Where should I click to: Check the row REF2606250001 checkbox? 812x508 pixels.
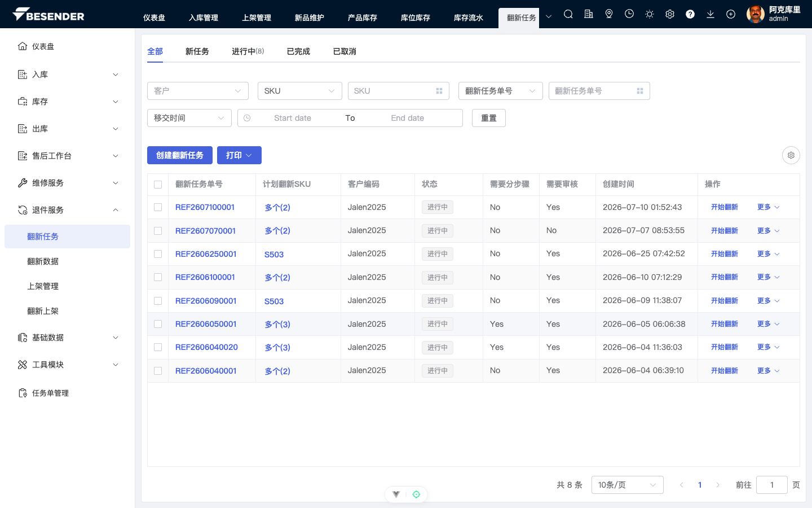click(x=158, y=254)
